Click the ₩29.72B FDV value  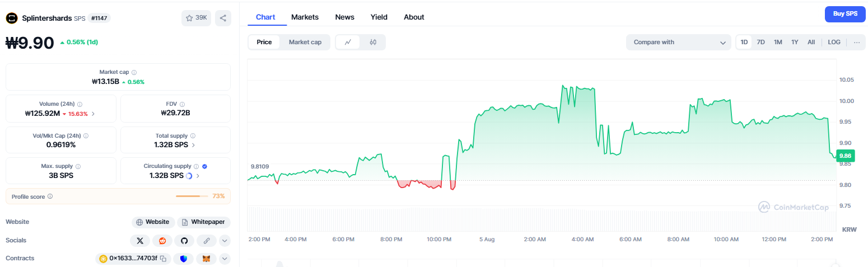175,113
